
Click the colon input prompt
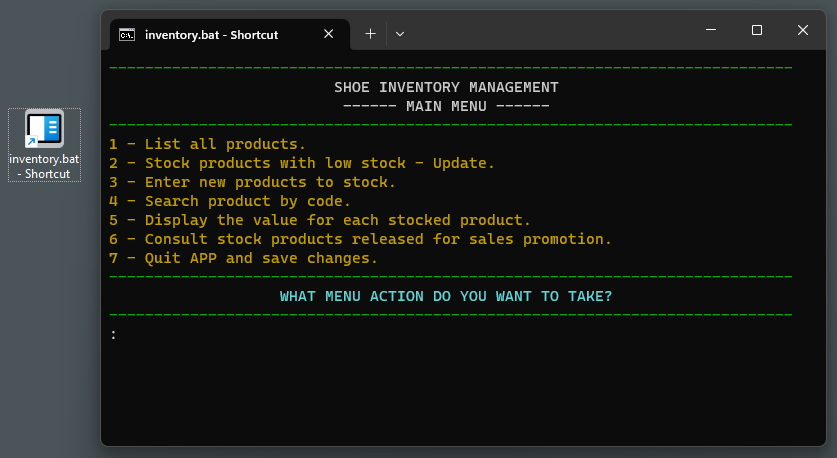pyautogui.click(x=113, y=335)
